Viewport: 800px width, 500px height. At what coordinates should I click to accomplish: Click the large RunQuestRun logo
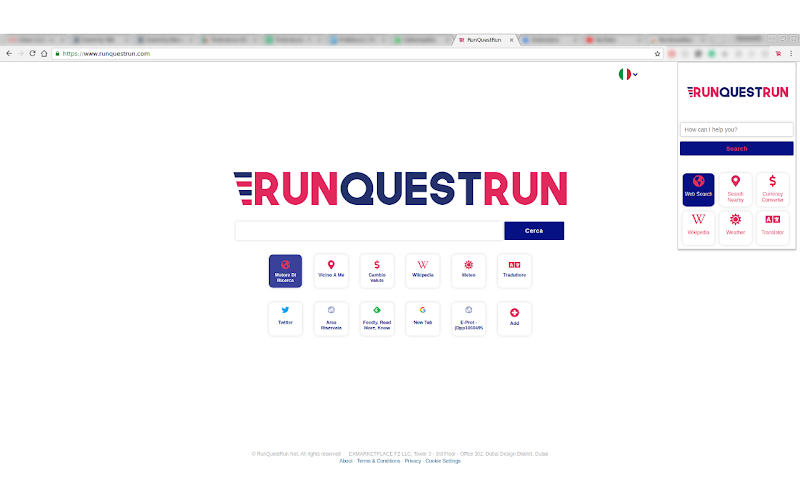point(401,189)
